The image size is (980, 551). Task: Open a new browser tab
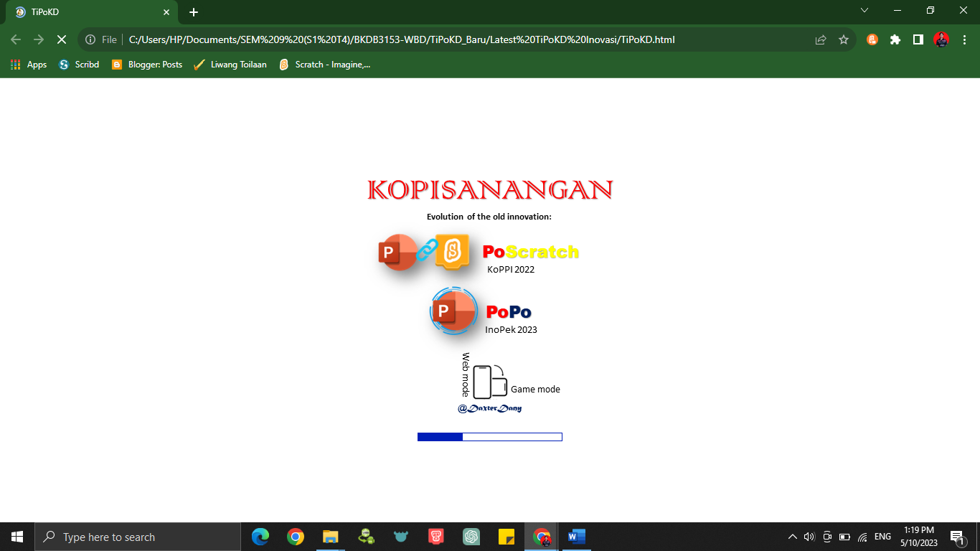(194, 12)
